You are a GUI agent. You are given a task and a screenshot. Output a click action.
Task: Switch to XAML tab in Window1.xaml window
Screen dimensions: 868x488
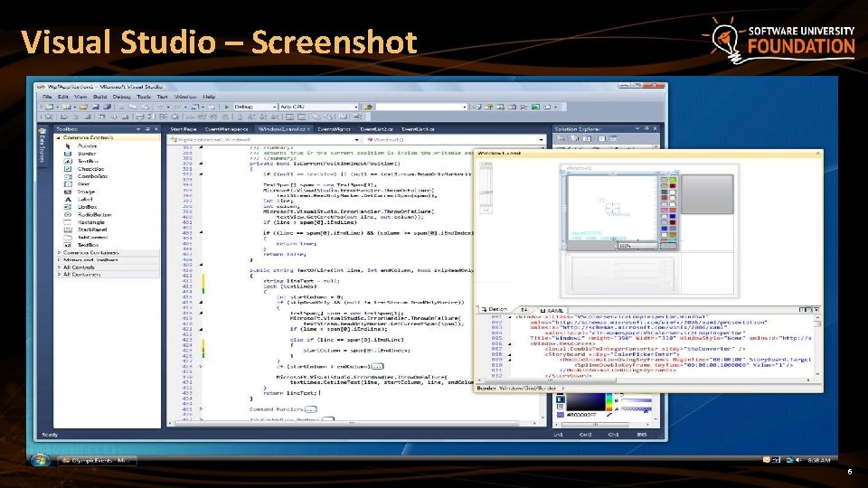coord(552,310)
